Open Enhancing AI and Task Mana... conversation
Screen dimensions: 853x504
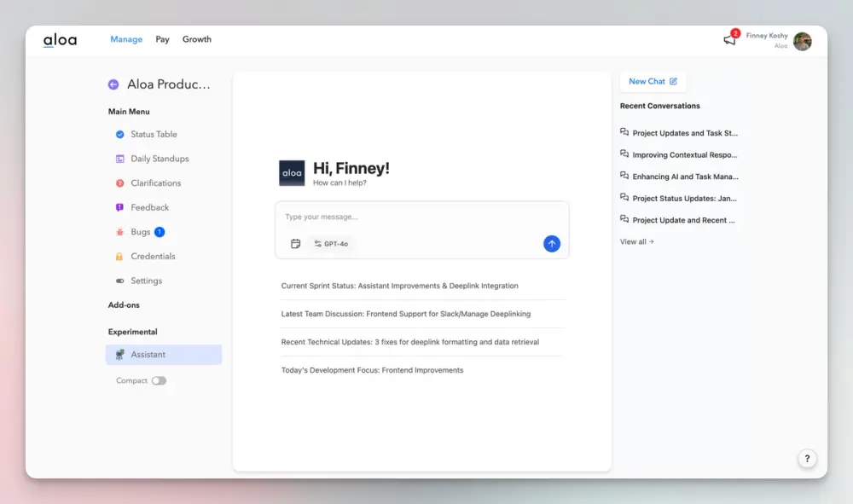tap(686, 177)
